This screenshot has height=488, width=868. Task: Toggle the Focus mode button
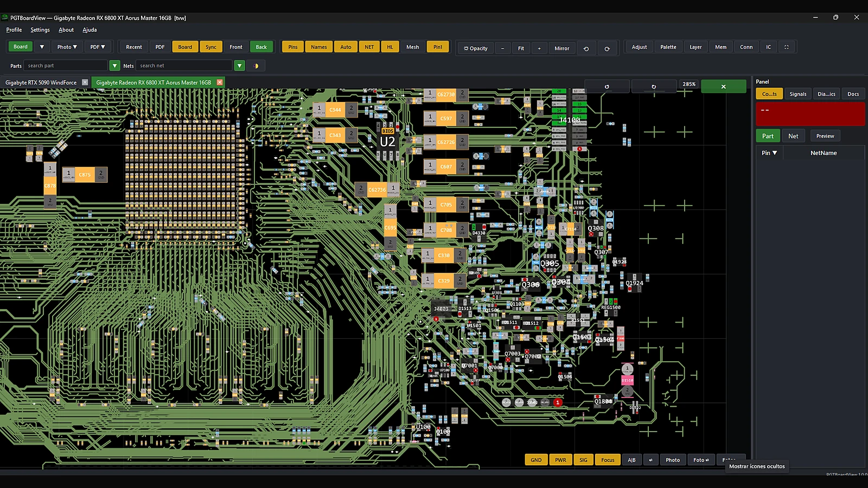click(608, 460)
